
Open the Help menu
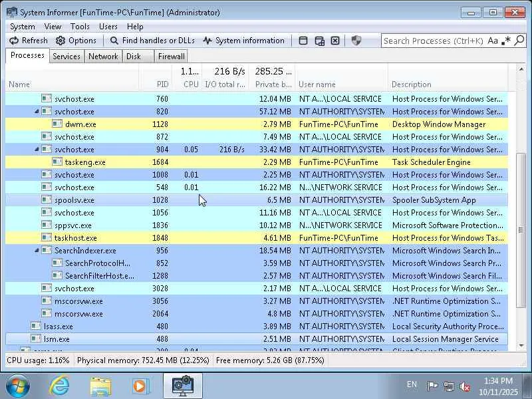click(135, 27)
